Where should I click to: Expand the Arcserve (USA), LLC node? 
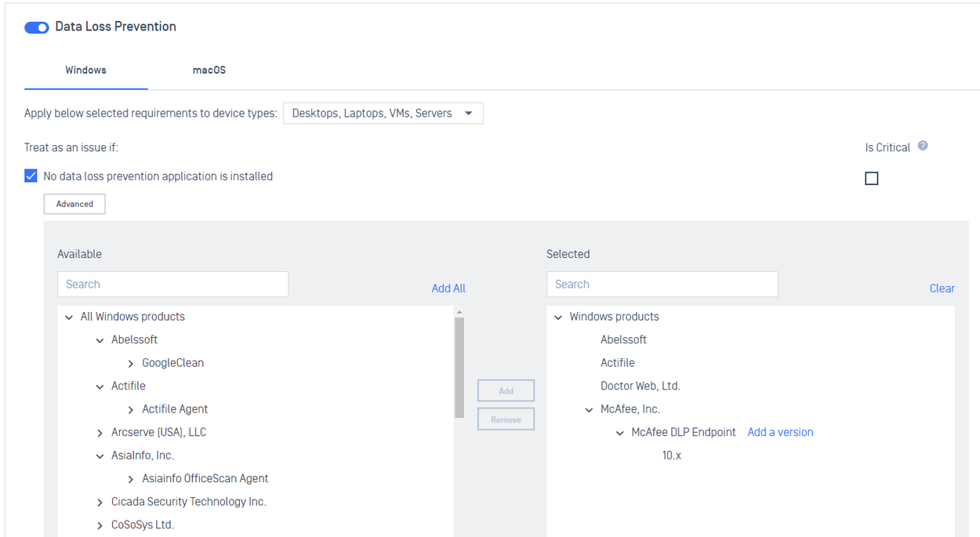[100, 433]
